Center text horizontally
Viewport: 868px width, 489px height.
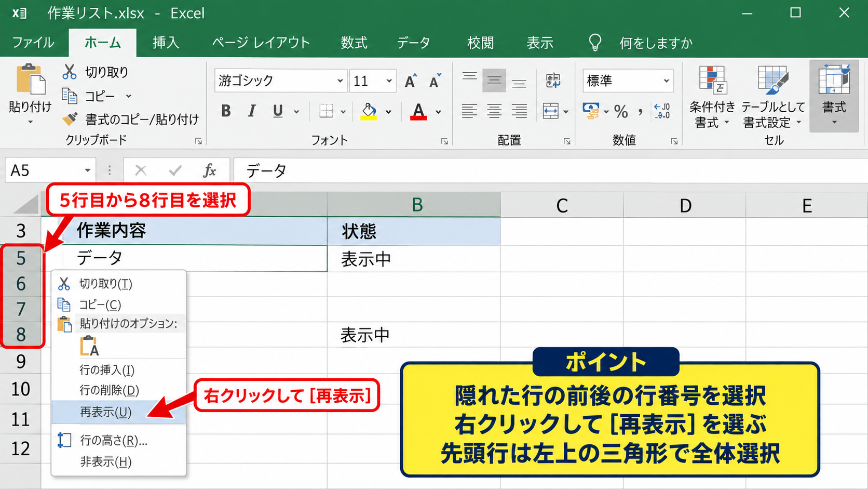494,111
